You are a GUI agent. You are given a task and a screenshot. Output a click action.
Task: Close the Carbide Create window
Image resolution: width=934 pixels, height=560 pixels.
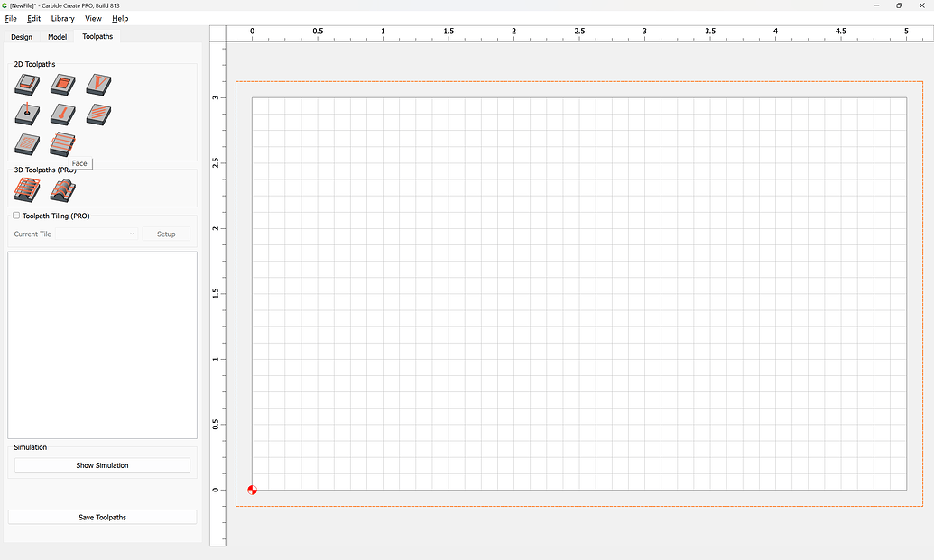click(922, 5)
